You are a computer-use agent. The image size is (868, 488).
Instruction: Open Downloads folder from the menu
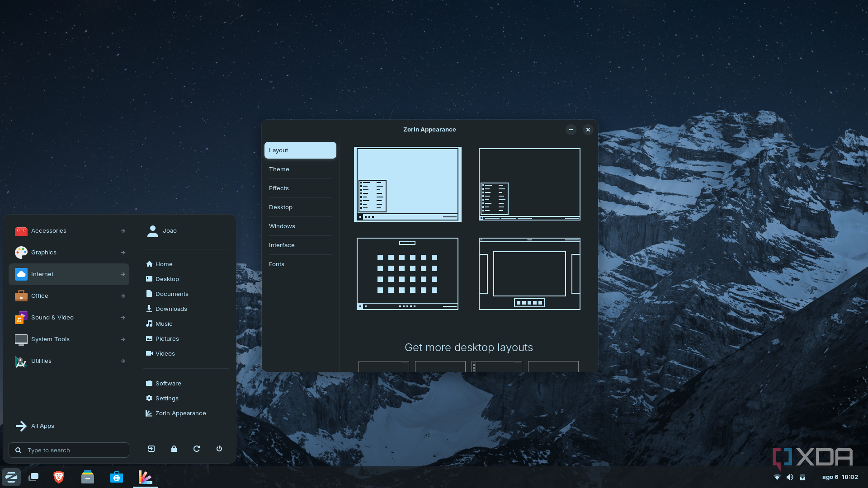click(171, 309)
